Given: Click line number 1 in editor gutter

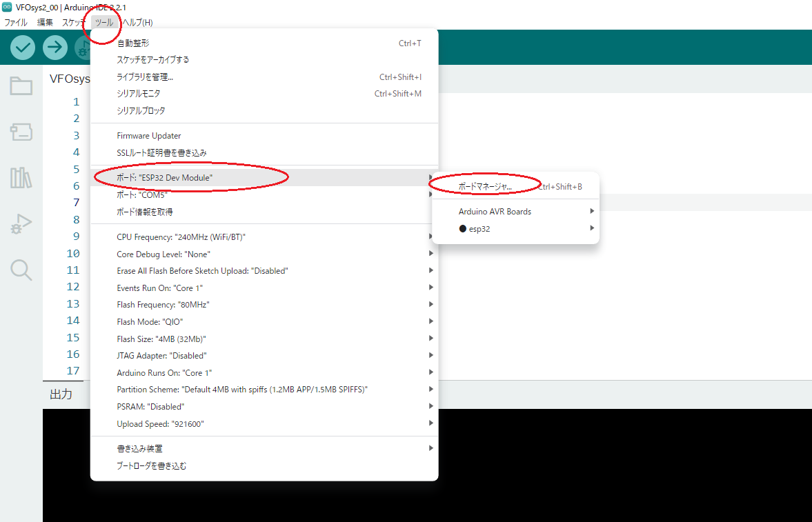Looking at the screenshot, I should pyautogui.click(x=76, y=101).
